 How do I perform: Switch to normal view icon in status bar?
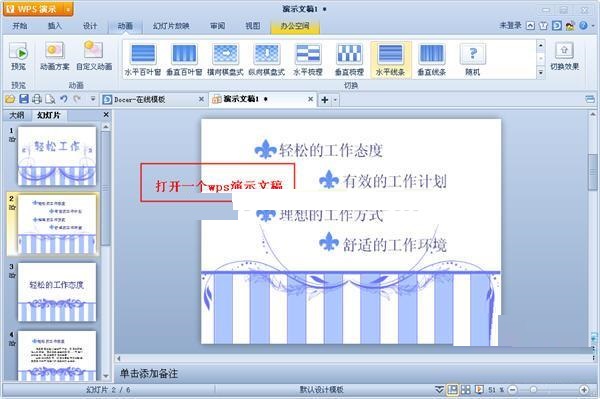click(x=452, y=390)
